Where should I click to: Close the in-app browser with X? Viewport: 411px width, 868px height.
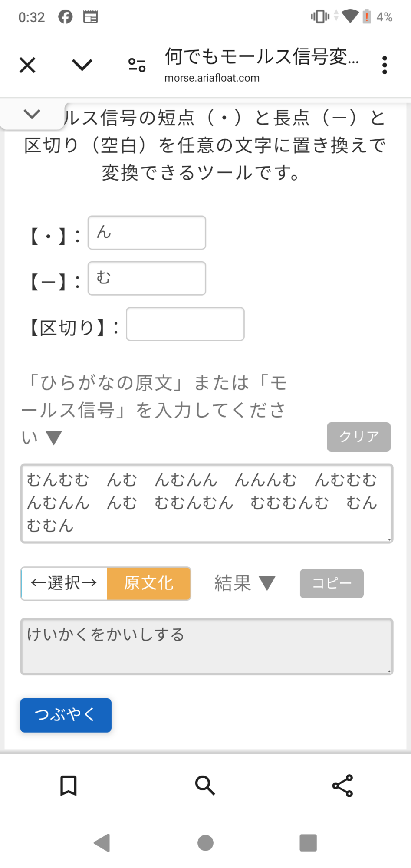pyautogui.click(x=27, y=66)
